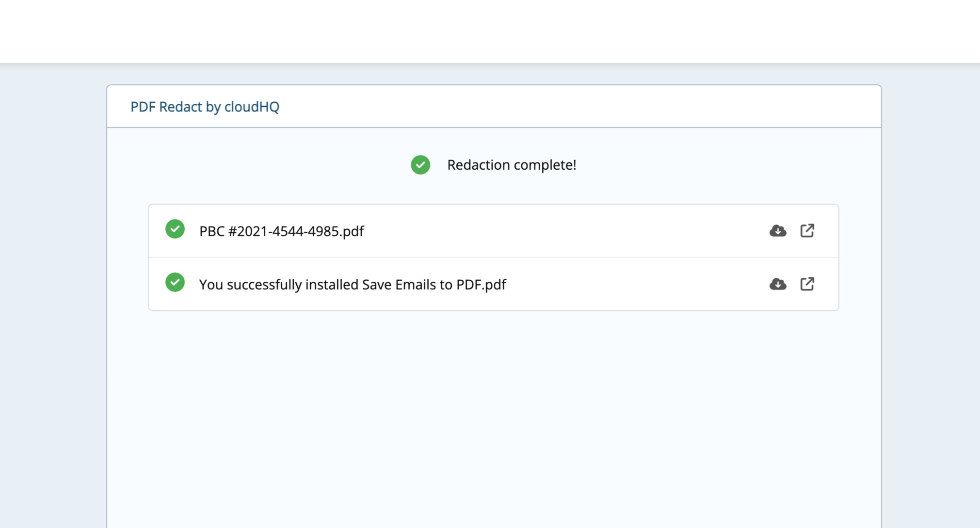The height and width of the screenshot is (528, 980).
Task: Open Save Emails to PDF.pdf externally
Action: click(807, 284)
